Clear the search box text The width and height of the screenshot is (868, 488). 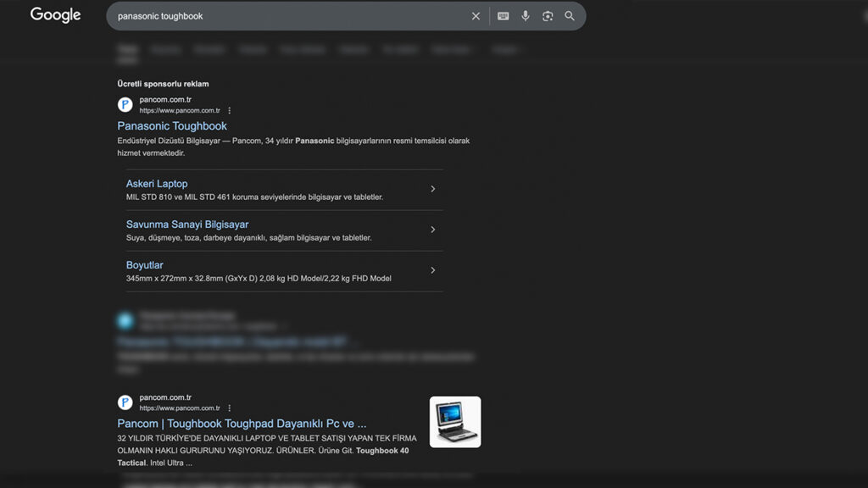(x=476, y=16)
